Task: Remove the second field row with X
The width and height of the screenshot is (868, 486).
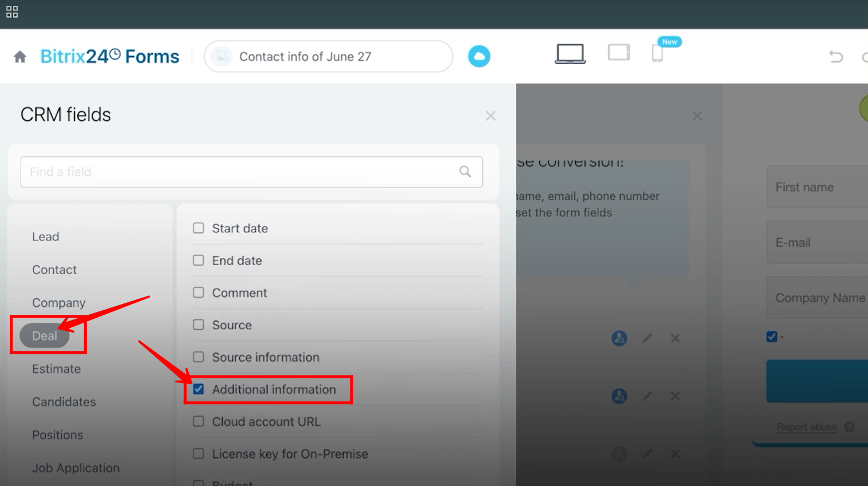Action: [x=675, y=396]
